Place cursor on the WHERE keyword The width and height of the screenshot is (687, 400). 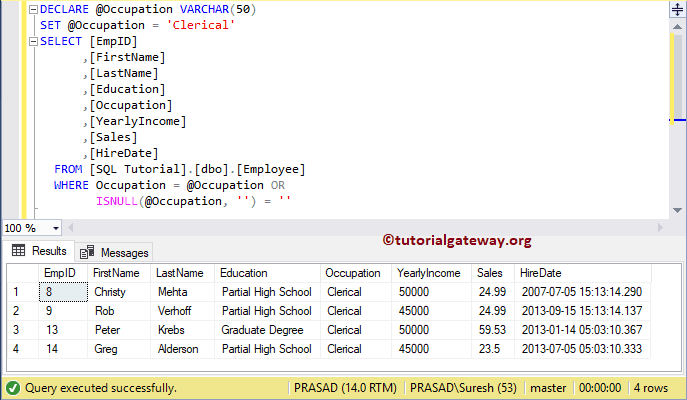71,185
